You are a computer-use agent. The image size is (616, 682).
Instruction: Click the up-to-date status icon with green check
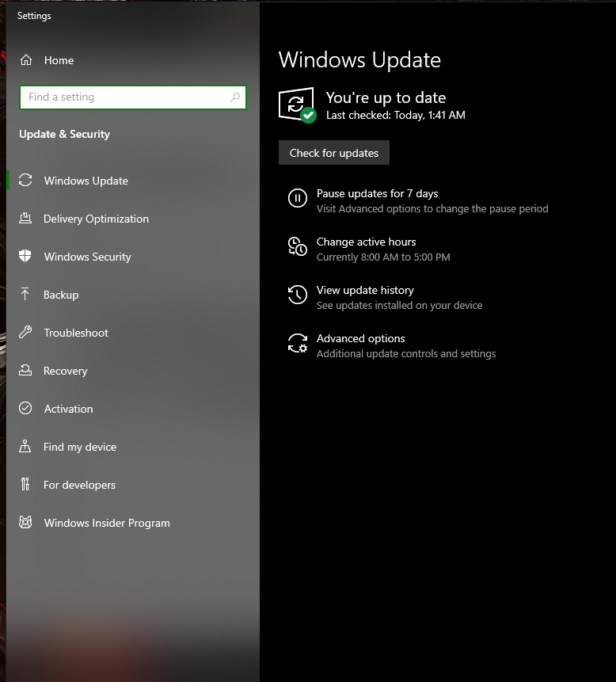click(298, 105)
